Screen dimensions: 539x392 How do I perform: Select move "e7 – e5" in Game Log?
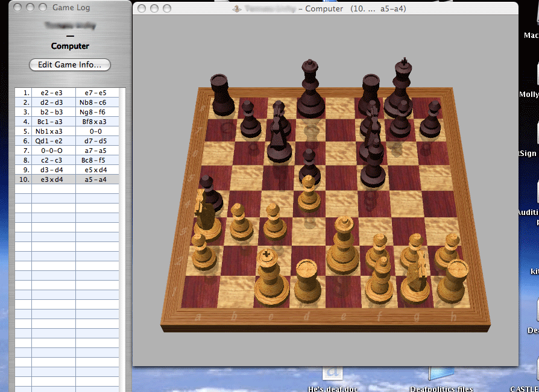tap(96, 93)
